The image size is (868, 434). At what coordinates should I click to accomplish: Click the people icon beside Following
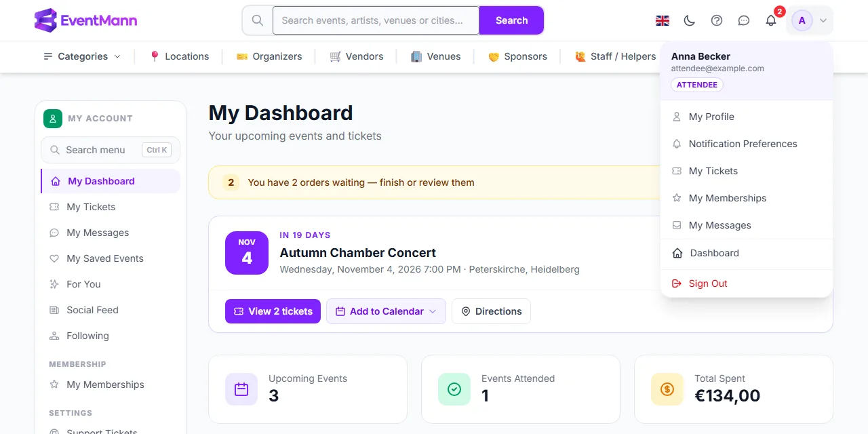(x=54, y=336)
